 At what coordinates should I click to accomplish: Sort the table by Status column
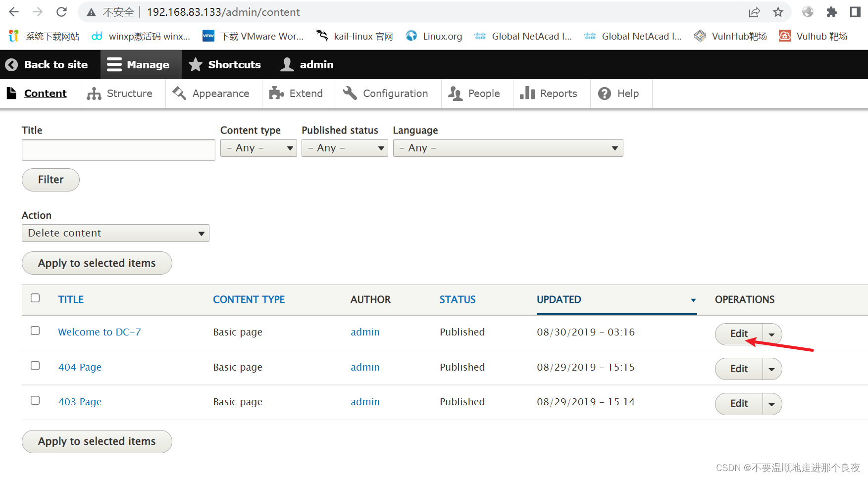[x=458, y=299]
